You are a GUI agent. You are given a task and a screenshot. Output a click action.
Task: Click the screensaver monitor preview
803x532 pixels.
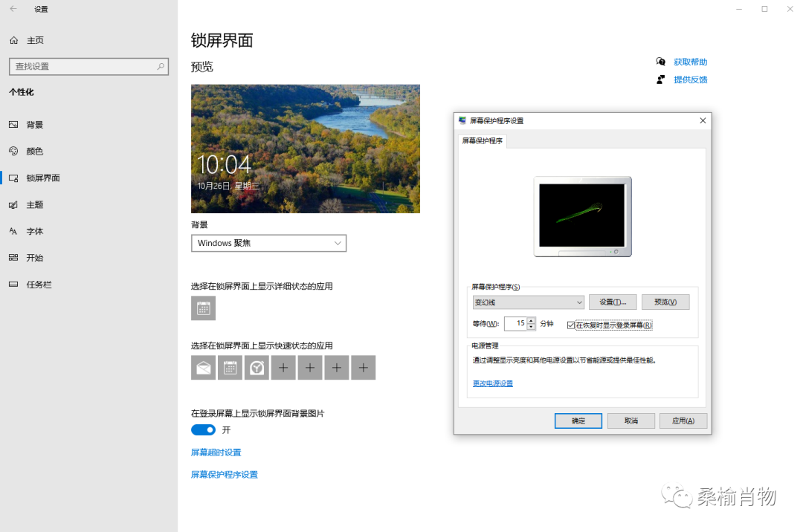pyautogui.click(x=582, y=216)
